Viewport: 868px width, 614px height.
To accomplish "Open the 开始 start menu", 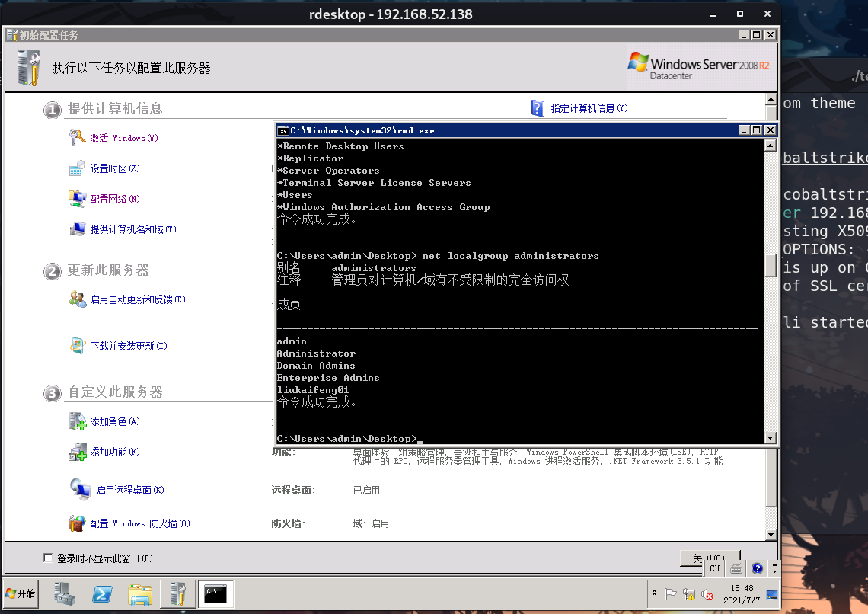I will point(21,593).
